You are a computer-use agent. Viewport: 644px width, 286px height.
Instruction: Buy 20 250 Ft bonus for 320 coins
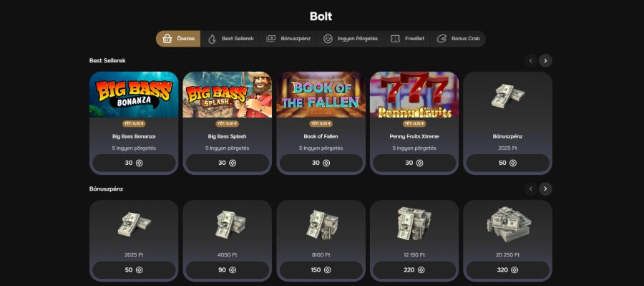[507, 270]
